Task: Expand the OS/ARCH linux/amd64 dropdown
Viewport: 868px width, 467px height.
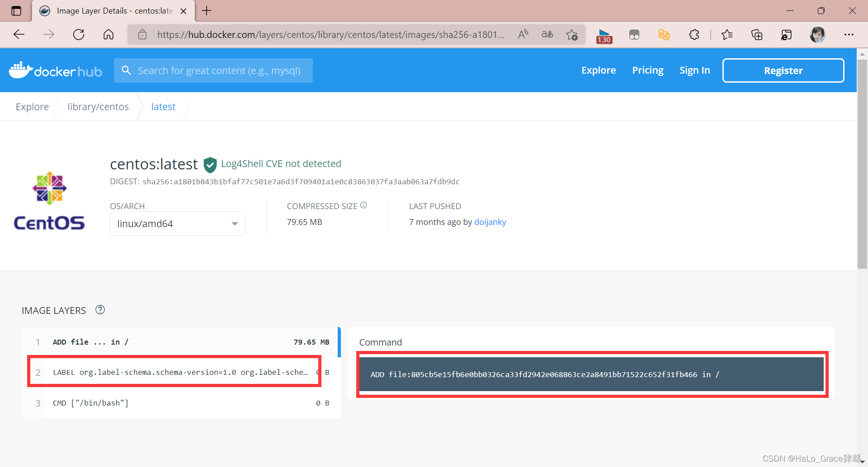Action: pyautogui.click(x=178, y=224)
